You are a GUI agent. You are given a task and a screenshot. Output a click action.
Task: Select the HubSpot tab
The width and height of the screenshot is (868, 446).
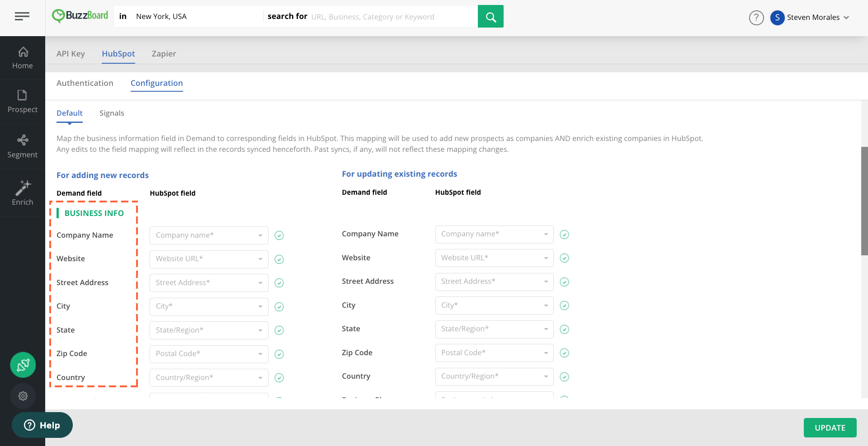pos(118,54)
